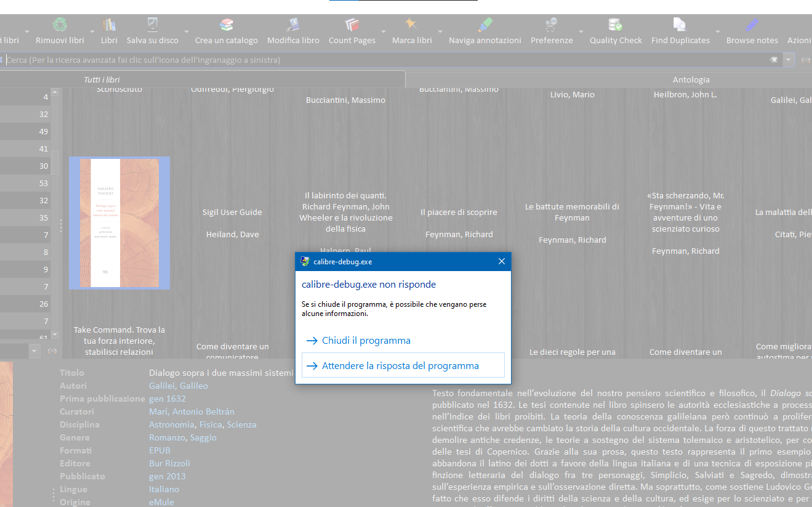
Task: Select Le battute memorabili di Feynman book
Action: point(573,212)
